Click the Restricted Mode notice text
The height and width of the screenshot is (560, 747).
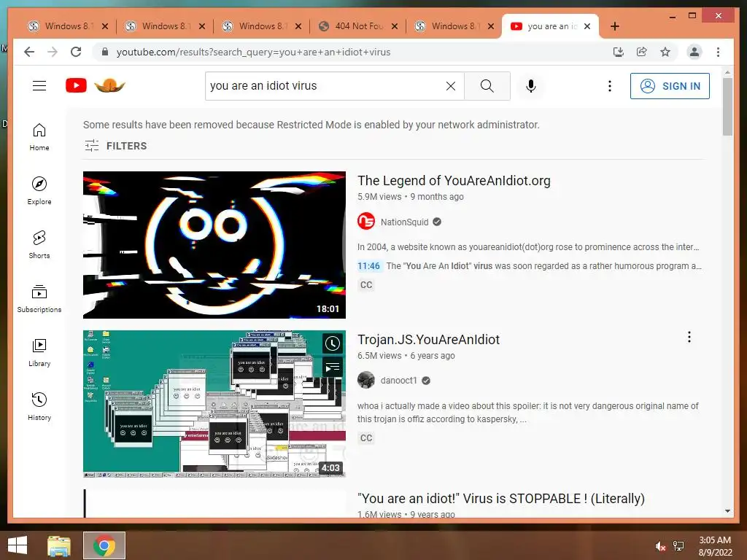pyautogui.click(x=311, y=125)
